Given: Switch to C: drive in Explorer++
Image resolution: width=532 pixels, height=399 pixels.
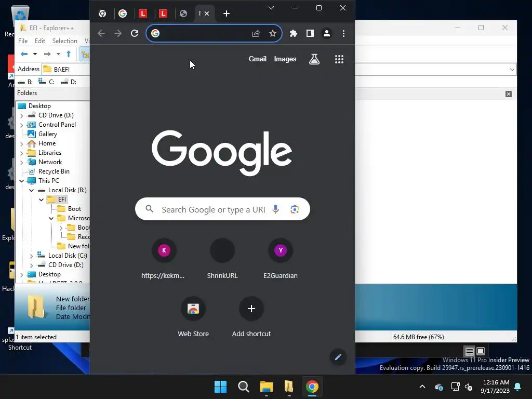Looking at the screenshot, I should (46, 82).
